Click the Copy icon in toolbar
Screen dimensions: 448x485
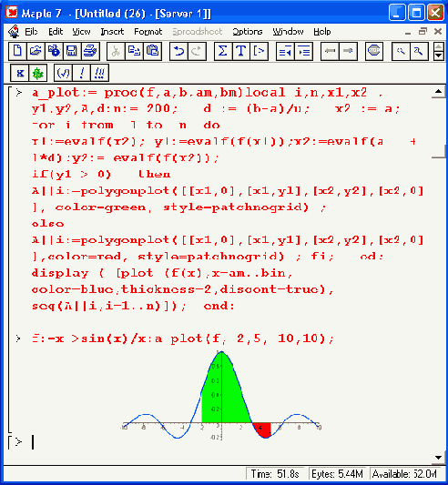click(134, 51)
